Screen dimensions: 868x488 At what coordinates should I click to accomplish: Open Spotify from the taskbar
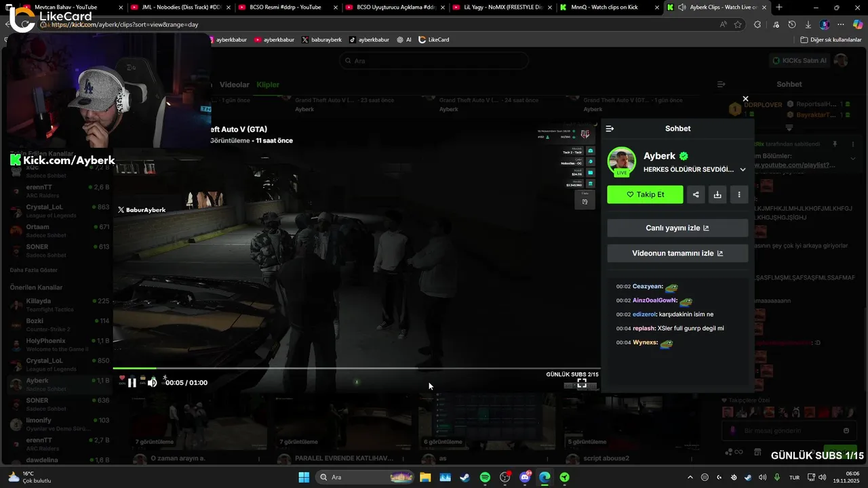[x=485, y=477]
